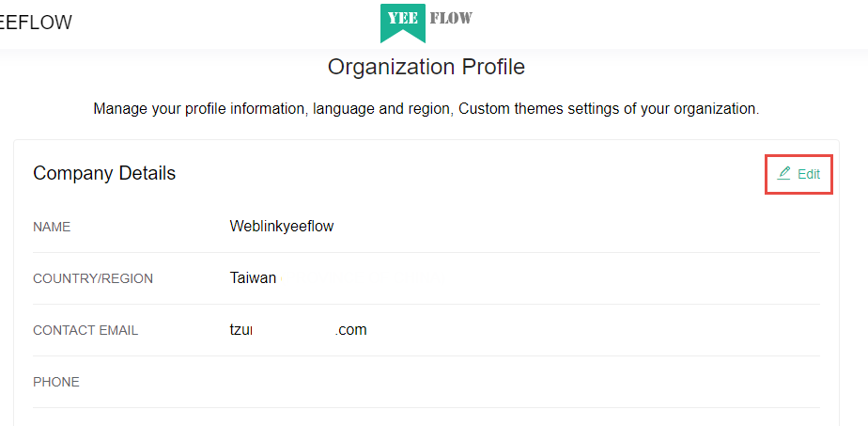Screen dimensions: 868x426
Task: Click the green YEE ribbon logo
Action: [x=402, y=24]
